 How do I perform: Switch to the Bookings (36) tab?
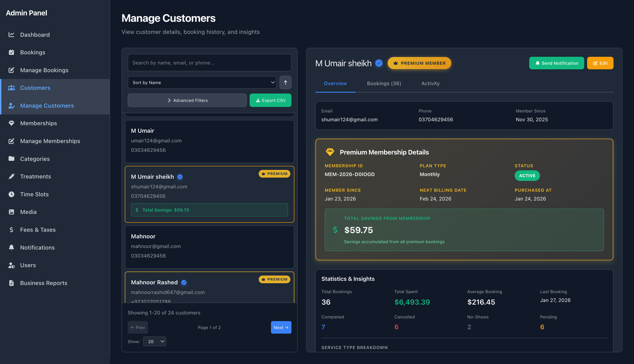click(x=384, y=83)
